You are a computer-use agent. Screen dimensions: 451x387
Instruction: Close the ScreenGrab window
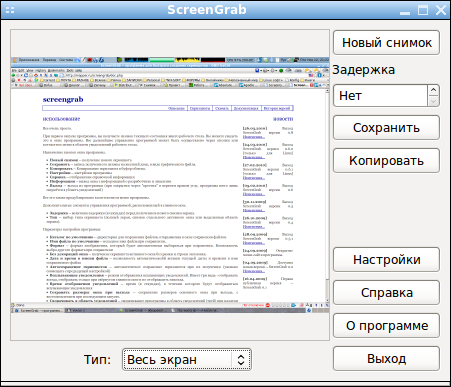click(441, 10)
